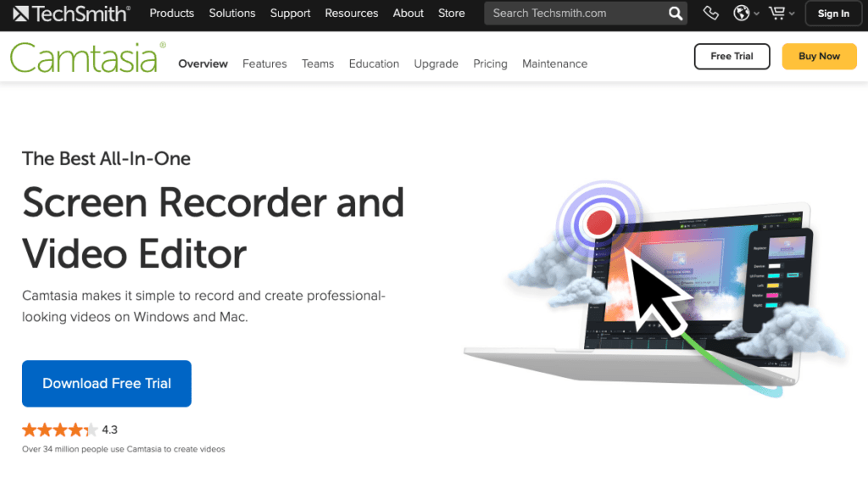Open the Maintenance tab
This screenshot has height=504, width=868.
[x=554, y=64]
